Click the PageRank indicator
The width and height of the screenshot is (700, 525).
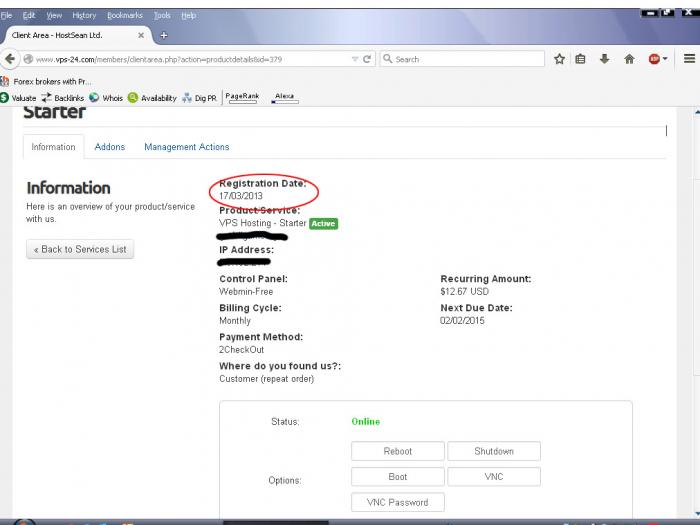click(x=242, y=97)
